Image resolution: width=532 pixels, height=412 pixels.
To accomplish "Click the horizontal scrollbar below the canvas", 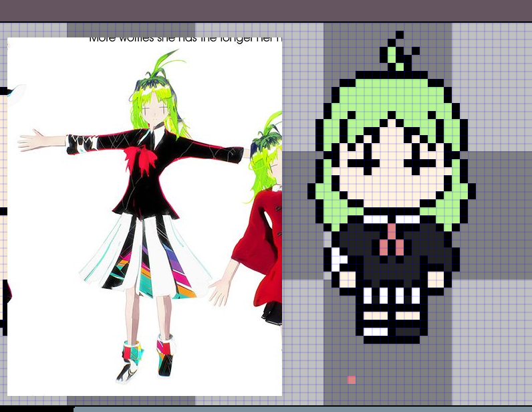I will (x=303, y=409).
